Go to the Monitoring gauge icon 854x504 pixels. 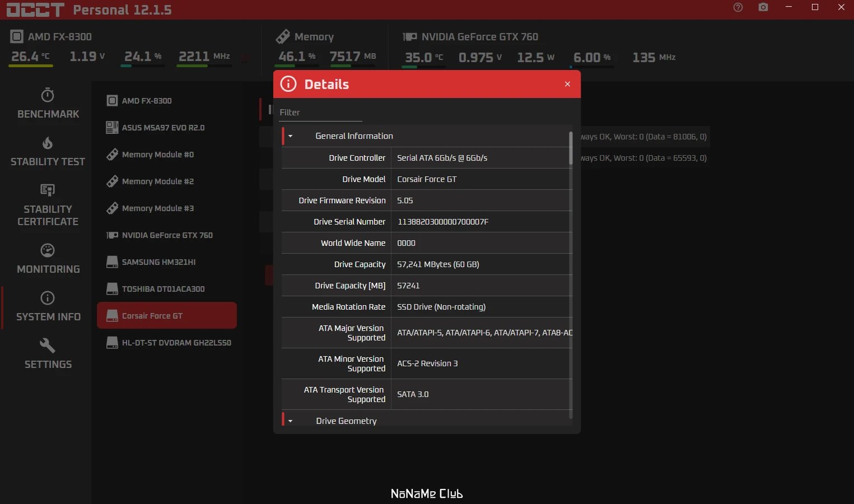tap(48, 250)
